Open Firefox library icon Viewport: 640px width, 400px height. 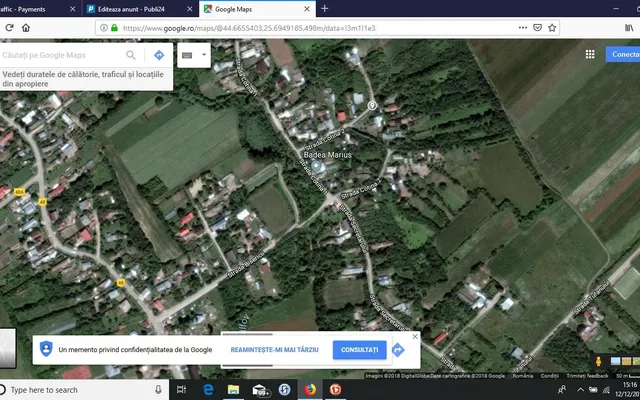[629, 28]
